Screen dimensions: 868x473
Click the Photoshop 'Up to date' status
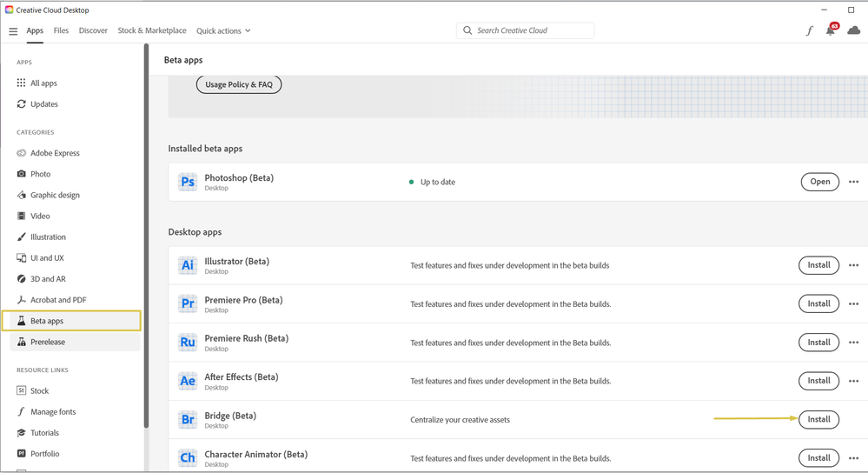coord(432,183)
